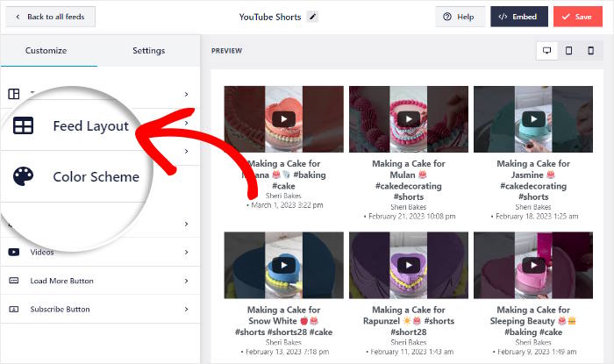Open the Videos section
Screen dimensions: 614x364
(100, 252)
